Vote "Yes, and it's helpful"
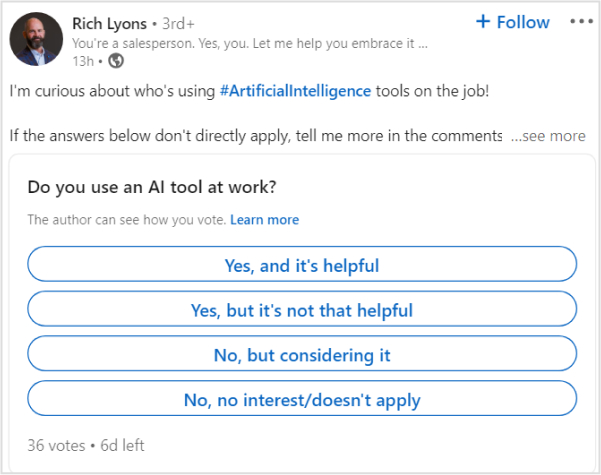Image resolution: width=601 pixels, height=475 pixels. [302, 265]
